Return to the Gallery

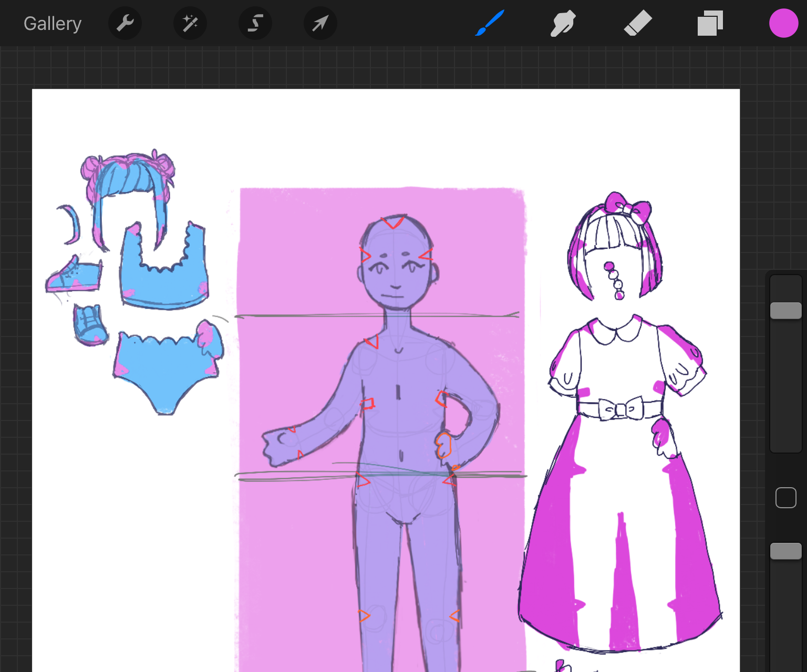click(x=52, y=23)
